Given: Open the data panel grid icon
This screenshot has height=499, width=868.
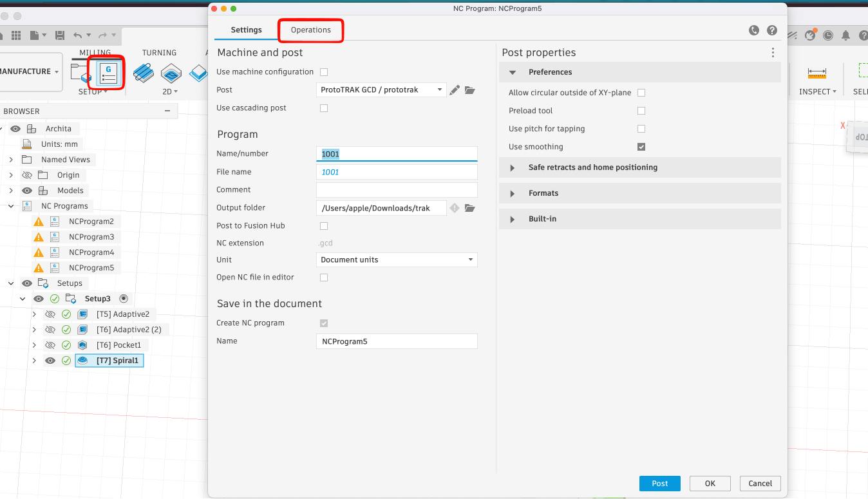Looking at the screenshot, I should tap(16, 35).
